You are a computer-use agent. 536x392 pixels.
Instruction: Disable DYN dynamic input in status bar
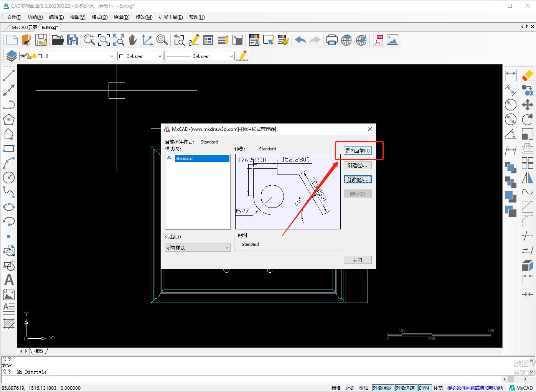[x=424, y=388]
